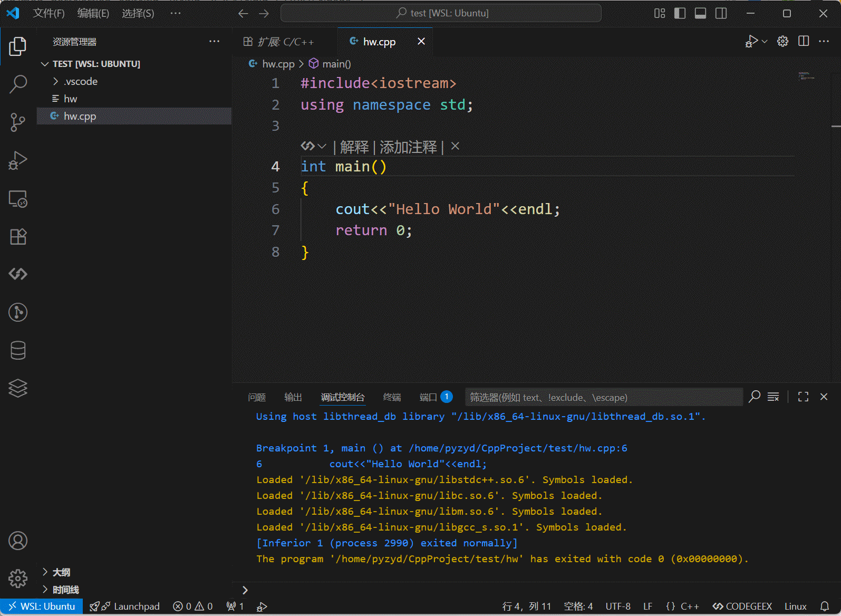This screenshot has height=616, width=841.
Task: Maximize the panel size
Action: (803, 397)
